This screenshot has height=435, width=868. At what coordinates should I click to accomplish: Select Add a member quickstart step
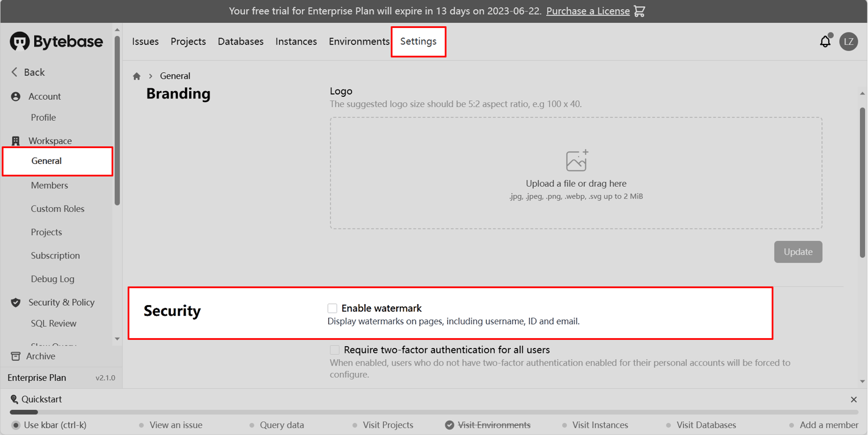click(x=824, y=425)
